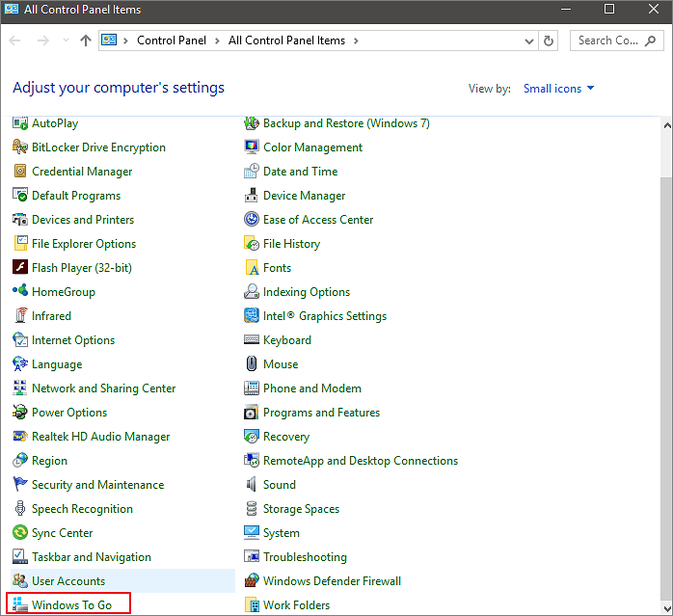The image size is (673, 616).
Task: Open the Sound speaker icon
Action: pyautogui.click(x=252, y=485)
